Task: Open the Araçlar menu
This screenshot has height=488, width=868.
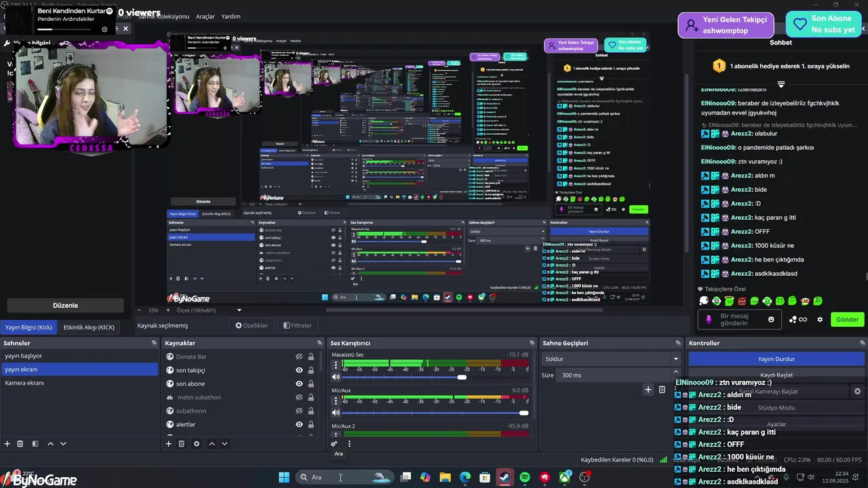Action: tap(205, 16)
